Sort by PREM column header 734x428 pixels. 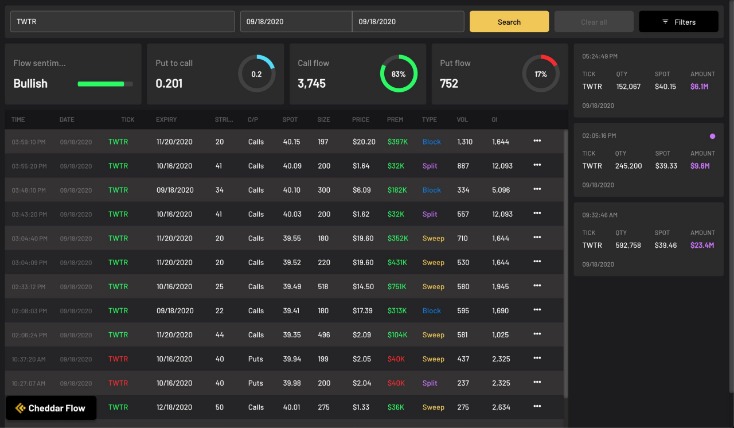(x=395, y=119)
